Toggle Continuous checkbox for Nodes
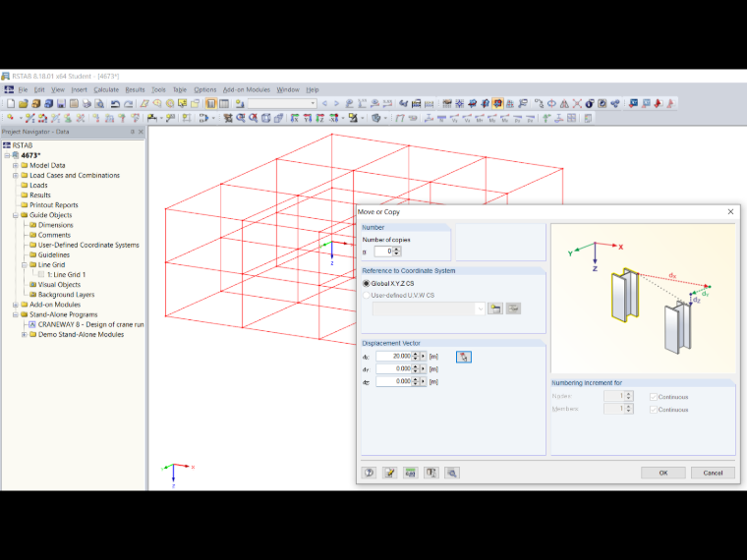The height and width of the screenshot is (560, 747). tap(654, 397)
